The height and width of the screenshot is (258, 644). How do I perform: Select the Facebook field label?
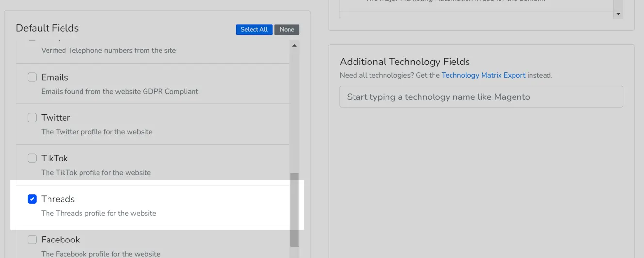click(60, 240)
